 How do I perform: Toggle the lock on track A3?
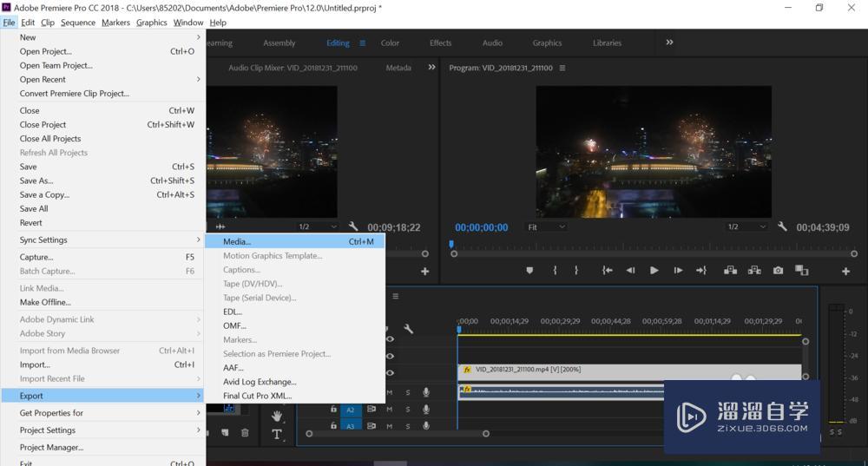coord(333,425)
